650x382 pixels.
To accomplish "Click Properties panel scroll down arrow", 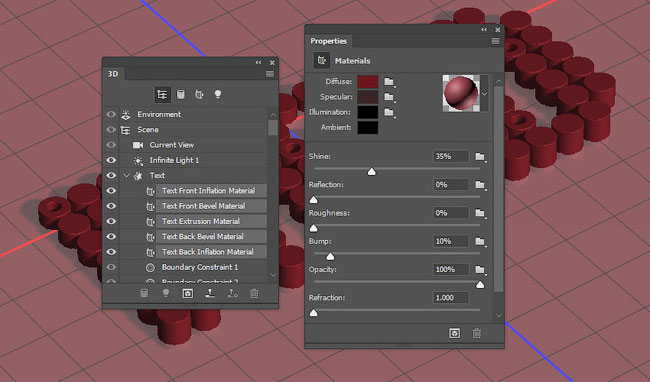I will (499, 316).
